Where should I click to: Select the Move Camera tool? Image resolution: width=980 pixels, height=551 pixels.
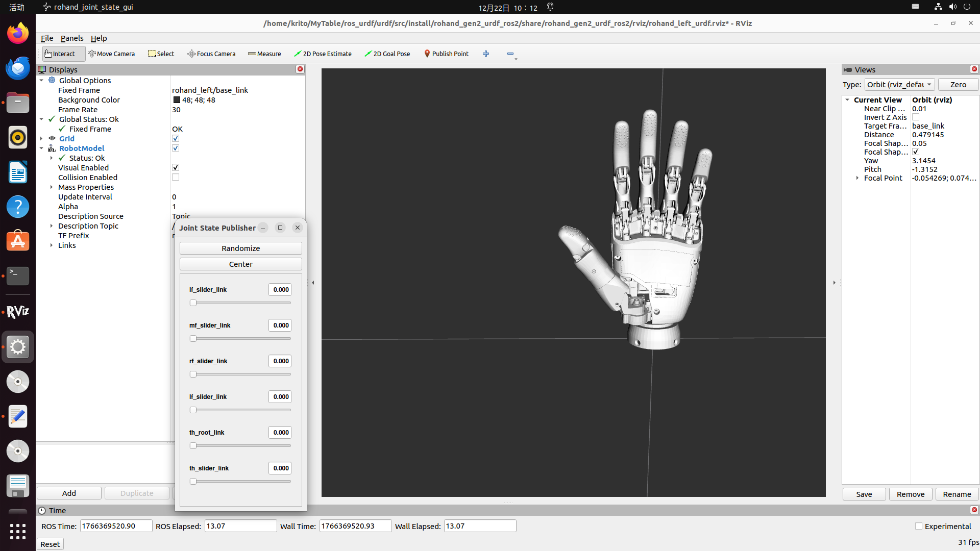(111, 54)
